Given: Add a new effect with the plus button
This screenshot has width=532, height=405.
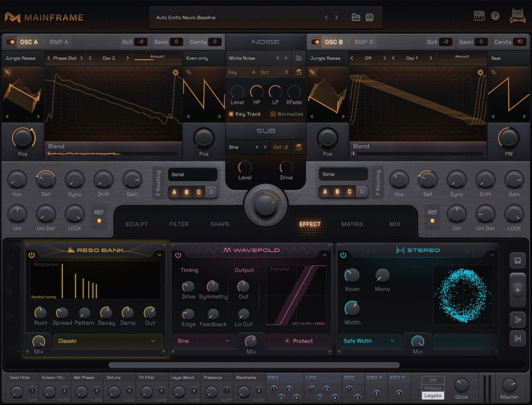Looking at the screenshot, I should (x=517, y=290).
